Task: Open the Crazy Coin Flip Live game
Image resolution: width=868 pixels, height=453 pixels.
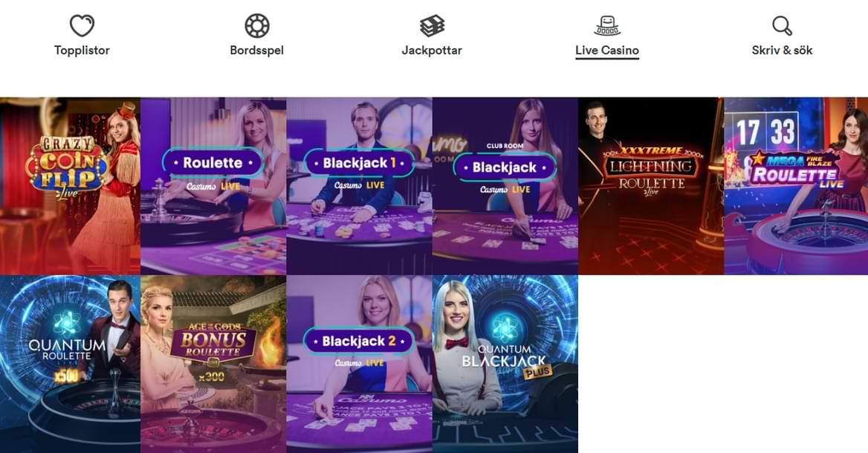Action: pos(70,186)
